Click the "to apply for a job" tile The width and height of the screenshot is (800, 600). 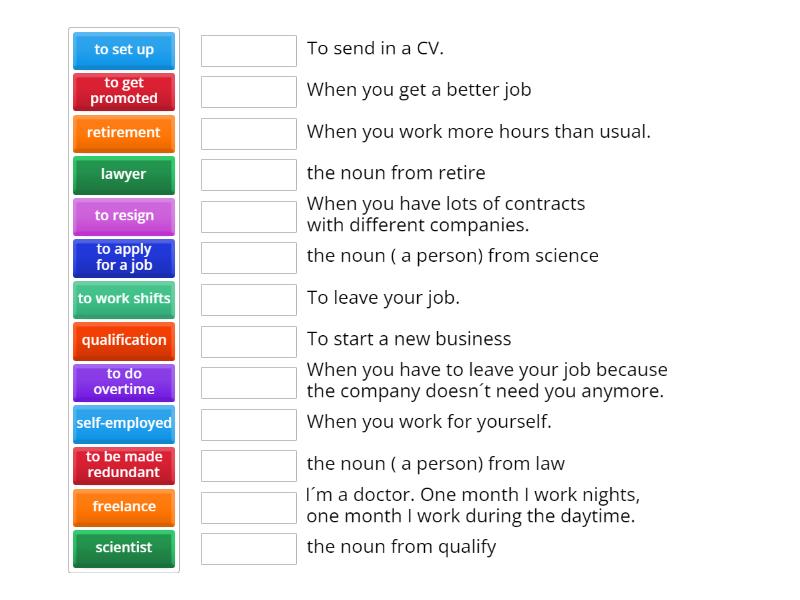[123, 257]
